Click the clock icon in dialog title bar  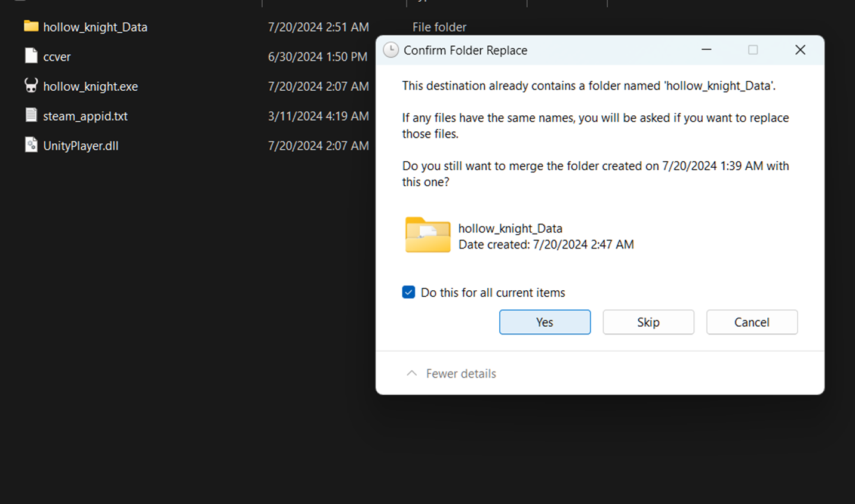(x=390, y=50)
